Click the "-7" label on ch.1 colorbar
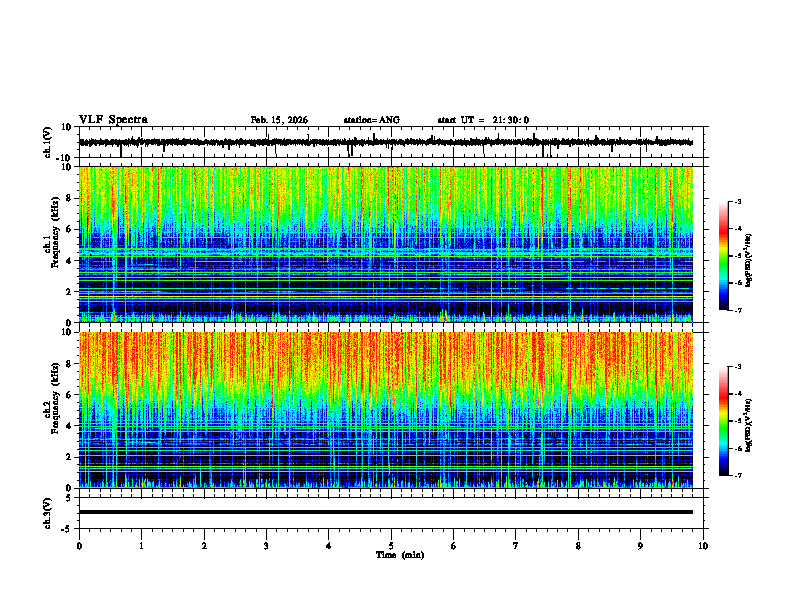Screen dimensions: 792x612 click(x=737, y=310)
